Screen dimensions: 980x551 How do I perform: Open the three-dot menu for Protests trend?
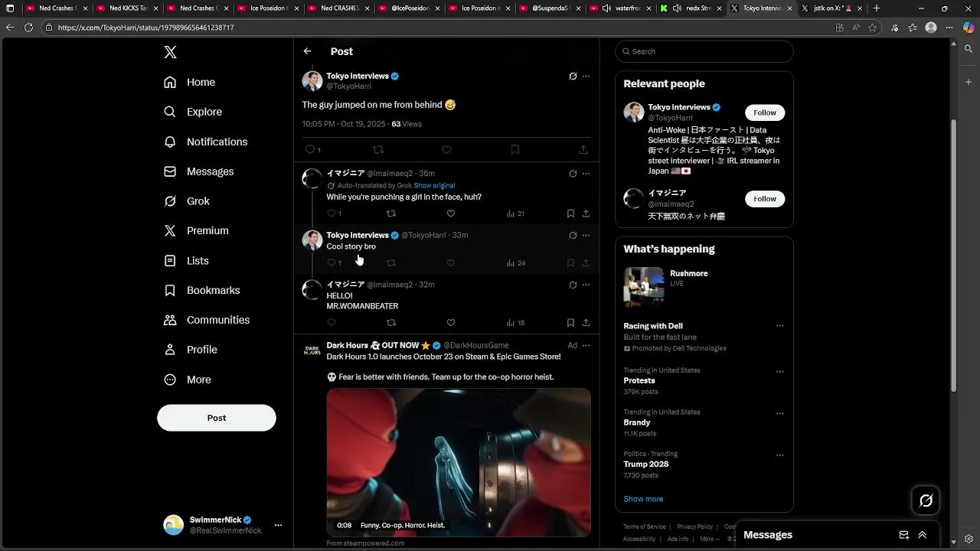point(780,372)
